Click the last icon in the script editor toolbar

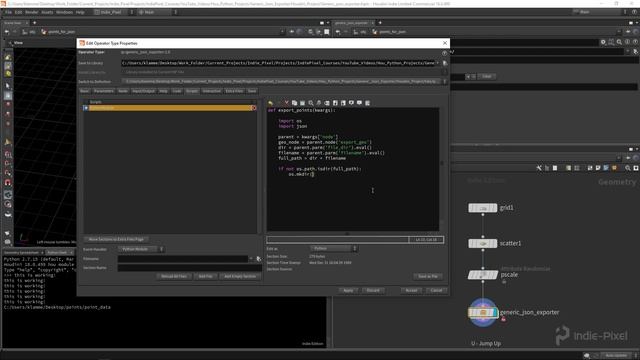coord(367,103)
